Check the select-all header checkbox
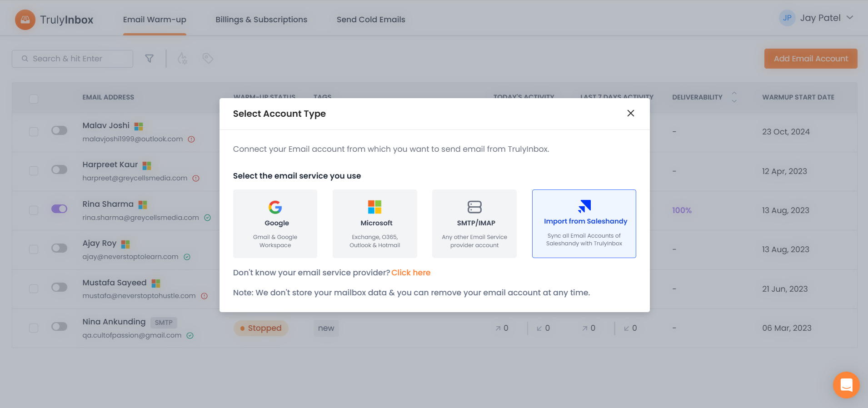Viewport: 868px width, 408px height. (34, 99)
